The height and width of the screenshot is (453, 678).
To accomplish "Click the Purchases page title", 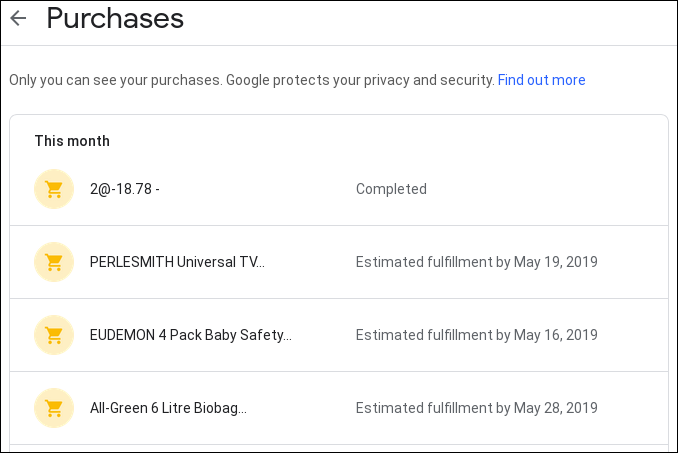I will coord(115,18).
